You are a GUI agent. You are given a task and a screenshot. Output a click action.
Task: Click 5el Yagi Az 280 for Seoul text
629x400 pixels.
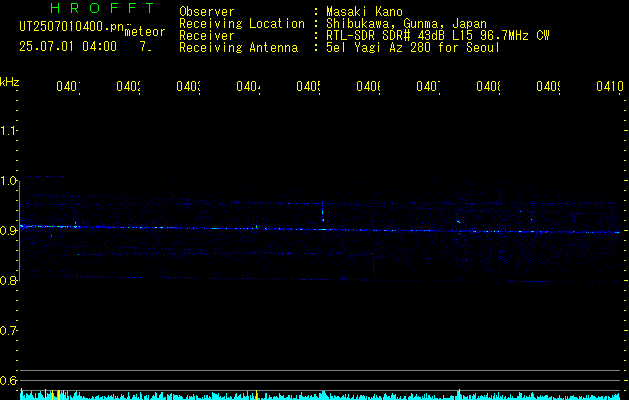[413, 48]
